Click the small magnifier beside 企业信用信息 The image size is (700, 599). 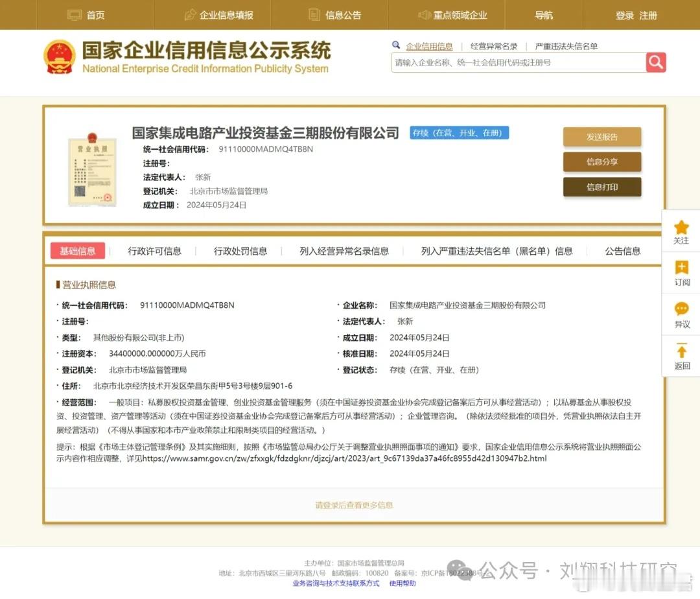pos(396,45)
